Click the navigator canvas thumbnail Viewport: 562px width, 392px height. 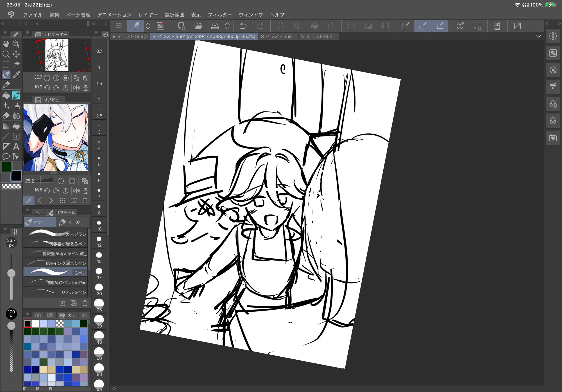57,55
